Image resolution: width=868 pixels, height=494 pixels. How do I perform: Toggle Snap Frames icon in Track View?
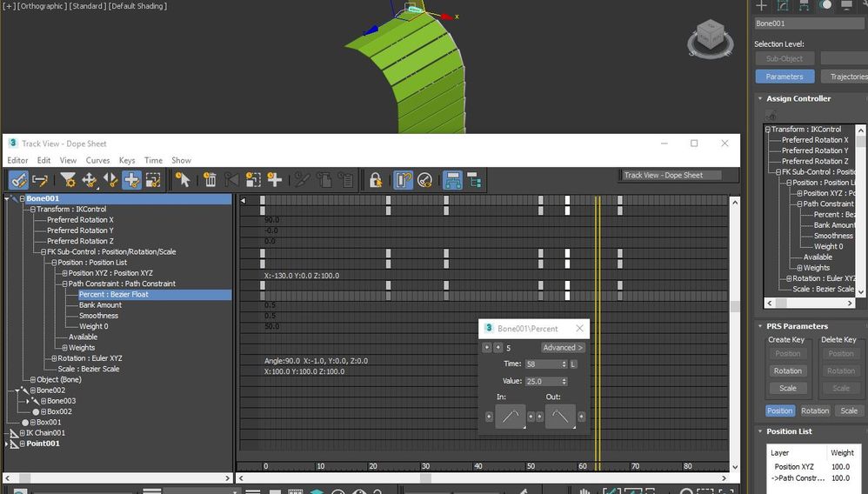[x=403, y=180]
